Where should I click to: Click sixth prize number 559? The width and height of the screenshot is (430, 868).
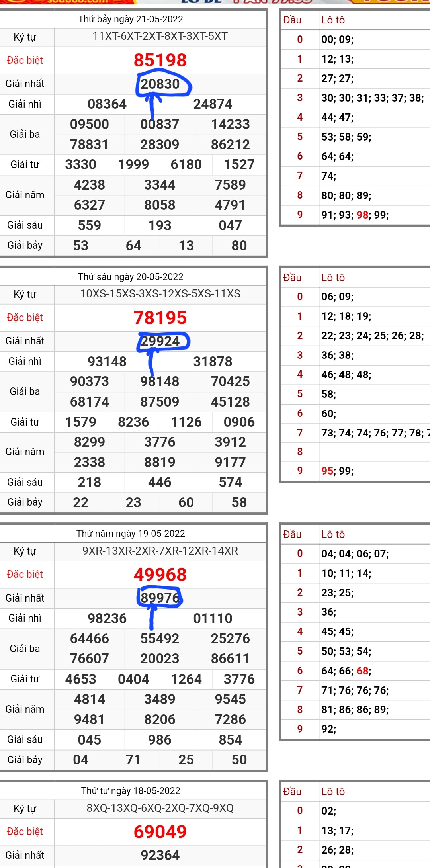(x=90, y=225)
